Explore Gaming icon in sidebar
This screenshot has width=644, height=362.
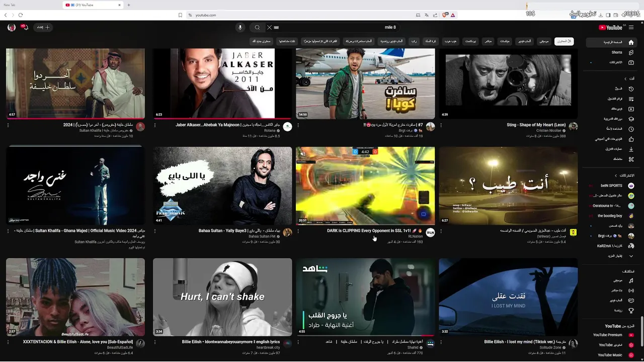631,301
